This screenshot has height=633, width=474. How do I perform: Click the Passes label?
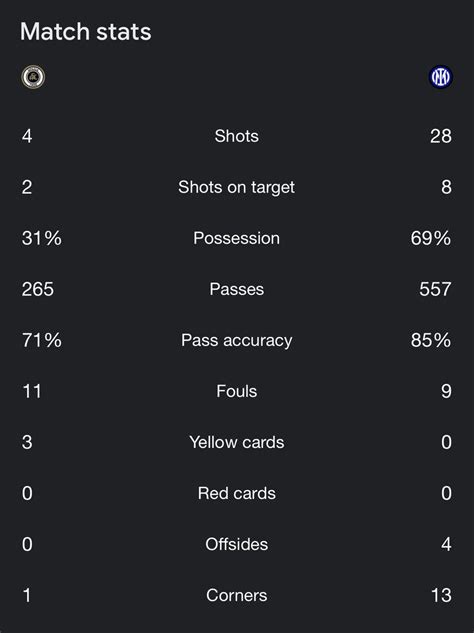click(x=237, y=289)
